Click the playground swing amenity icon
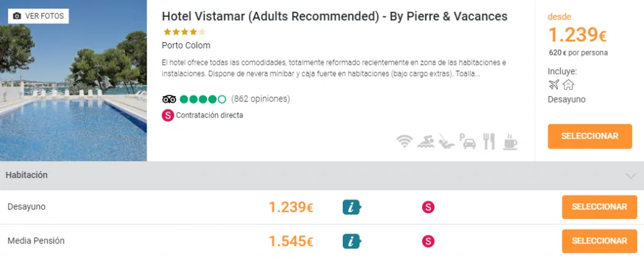 click(x=446, y=142)
